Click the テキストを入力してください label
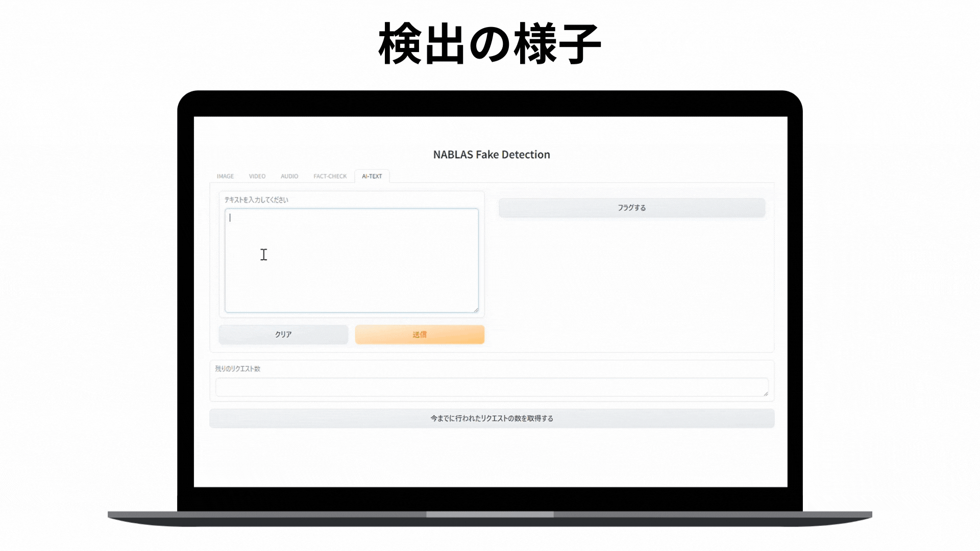Screen dimensions: 980x551 click(256, 200)
